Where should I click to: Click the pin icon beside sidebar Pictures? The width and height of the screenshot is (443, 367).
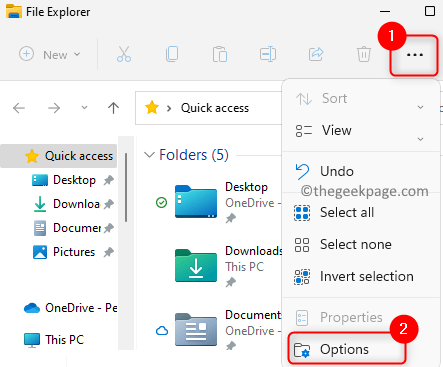coord(109,252)
